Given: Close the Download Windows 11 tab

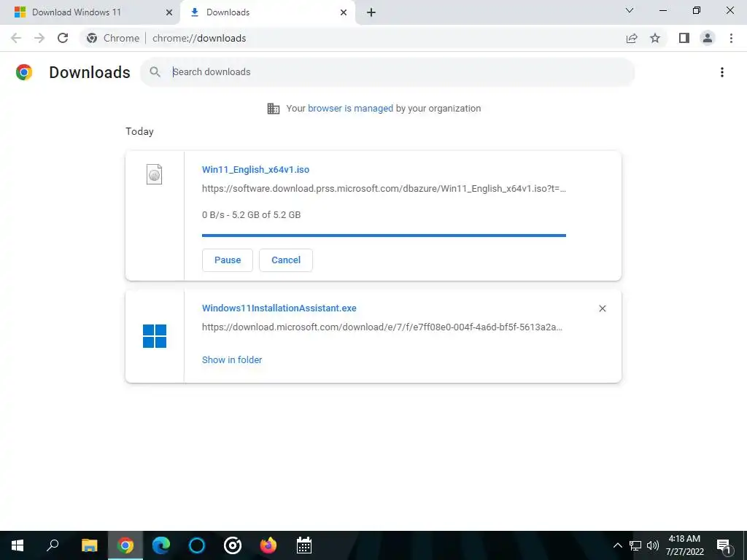Looking at the screenshot, I should tap(169, 12).
